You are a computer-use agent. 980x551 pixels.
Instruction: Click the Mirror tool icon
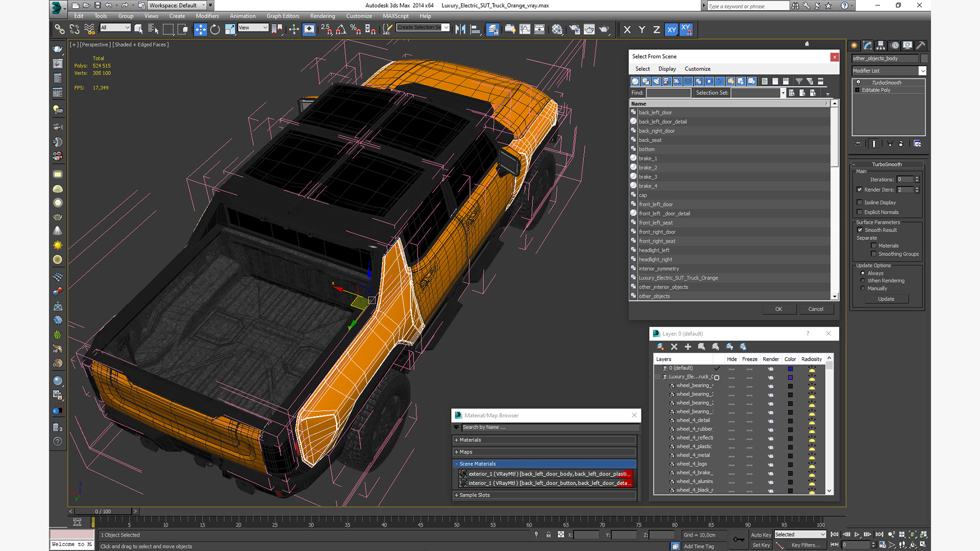pos(460,30)
